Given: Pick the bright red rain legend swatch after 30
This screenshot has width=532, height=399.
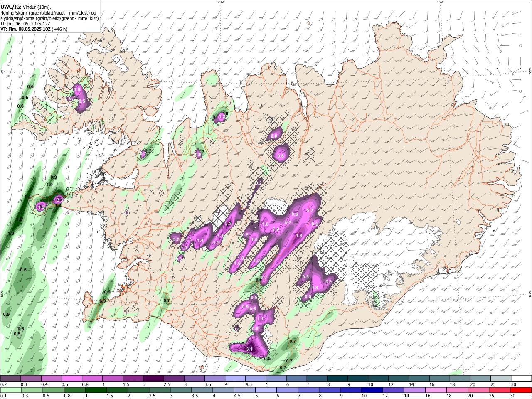Looking at the screenshot, I should tap(522, 390).
